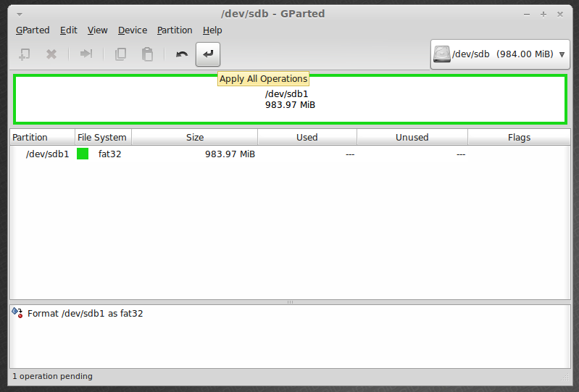Open the View menu

click(x=98, y=30)
